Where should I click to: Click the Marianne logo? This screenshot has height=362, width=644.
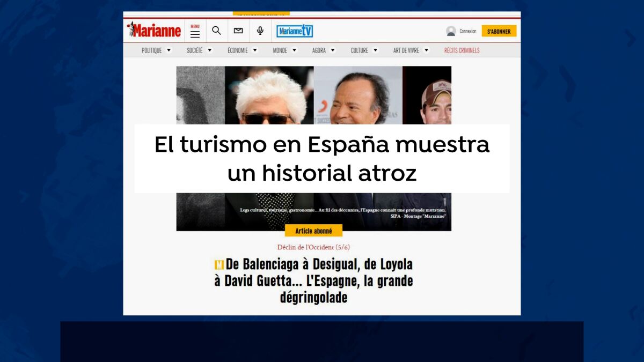pyautogui.click(x=154, y=31)
